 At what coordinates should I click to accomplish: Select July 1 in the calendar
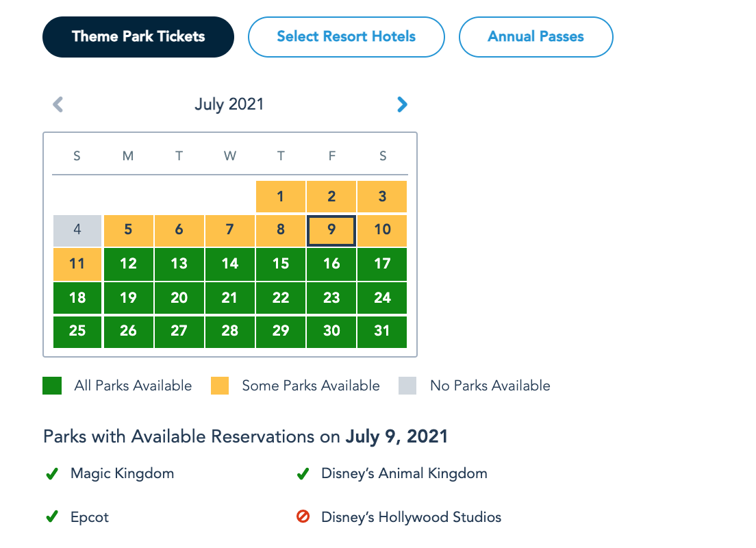coord(281,197)
